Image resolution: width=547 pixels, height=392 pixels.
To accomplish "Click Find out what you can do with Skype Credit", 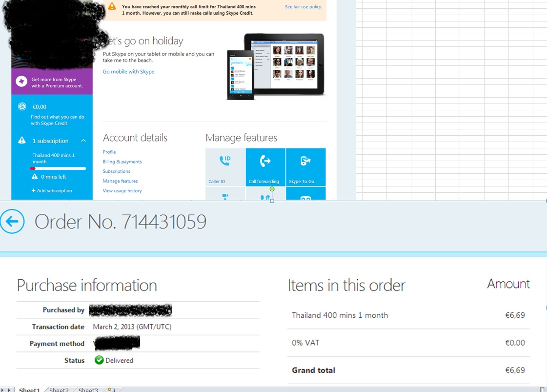I will [57, 120].
